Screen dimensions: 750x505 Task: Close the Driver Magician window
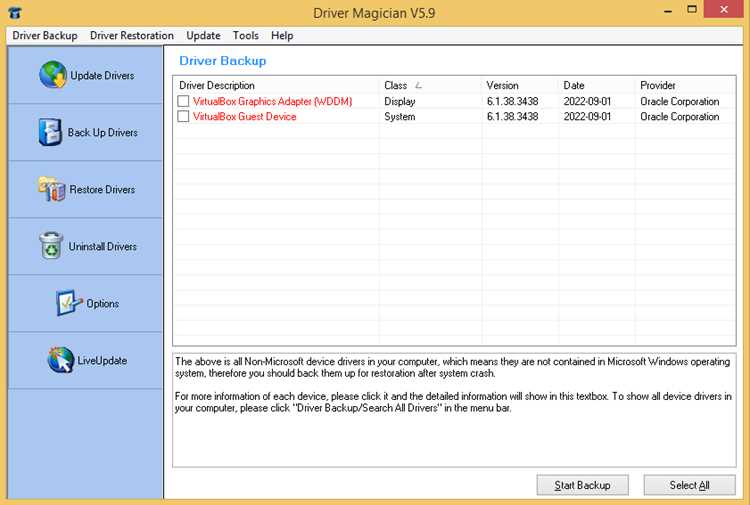click(x=724, y=9)
